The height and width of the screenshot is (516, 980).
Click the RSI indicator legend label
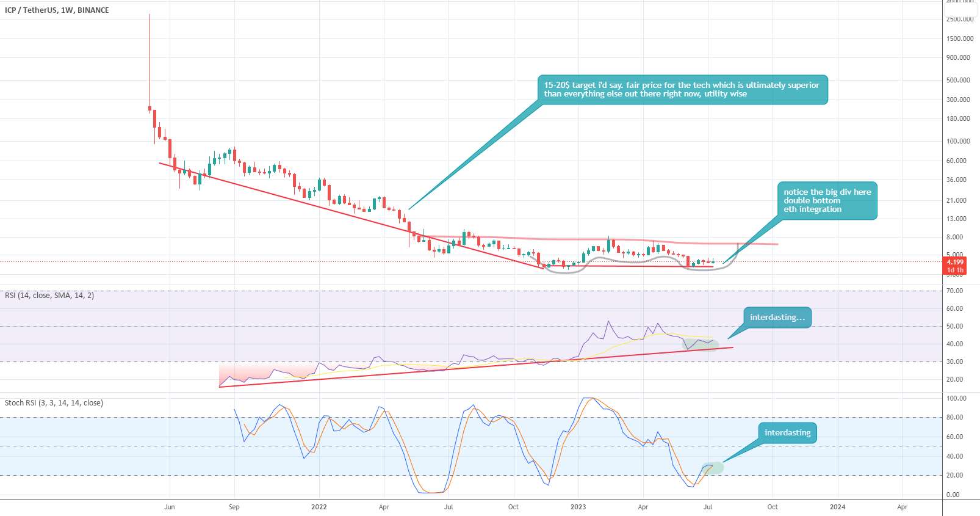[x=49, y=296]
